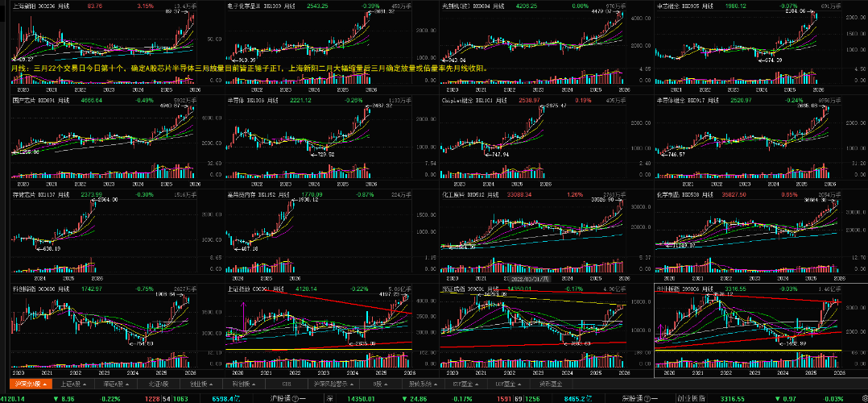Click the 2022/03/31 date marker label
The height and width of the screenshot is (403, 868).
(x=529, y=279)
